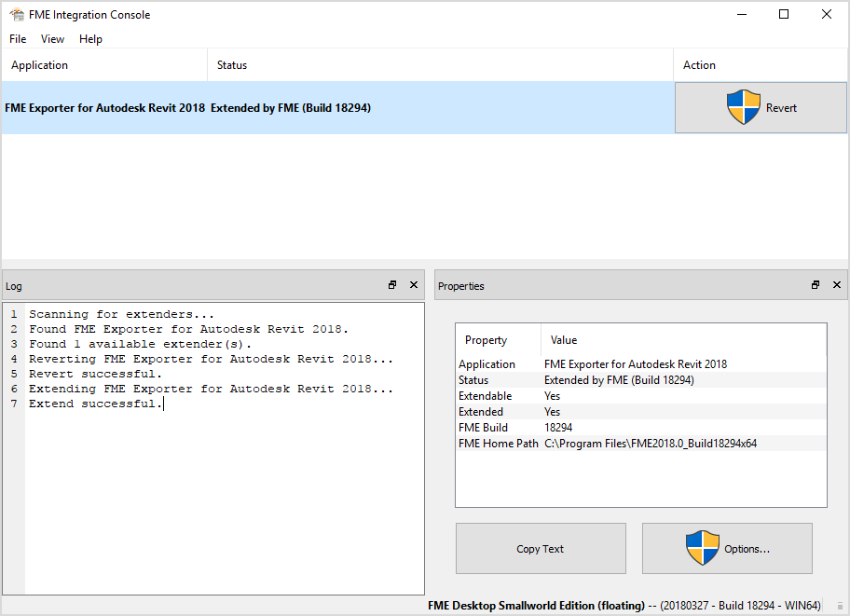Click the Action column header
The height and width of the screenshot is (616, 850).
(760, 65)
